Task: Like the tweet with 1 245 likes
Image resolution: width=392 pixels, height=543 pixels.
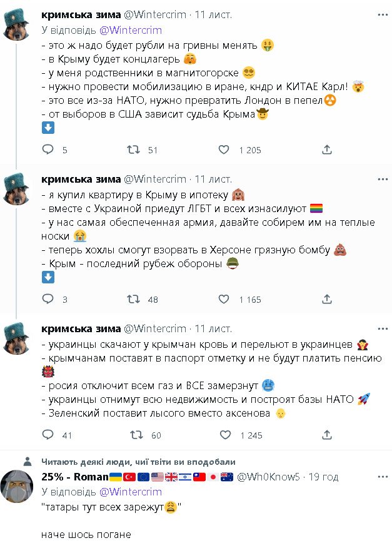Action: point(224,435)
